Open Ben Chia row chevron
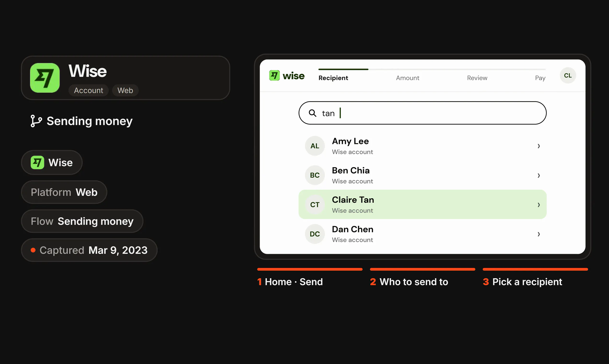This screenshot has height=364, width=609. coord(539,175)
